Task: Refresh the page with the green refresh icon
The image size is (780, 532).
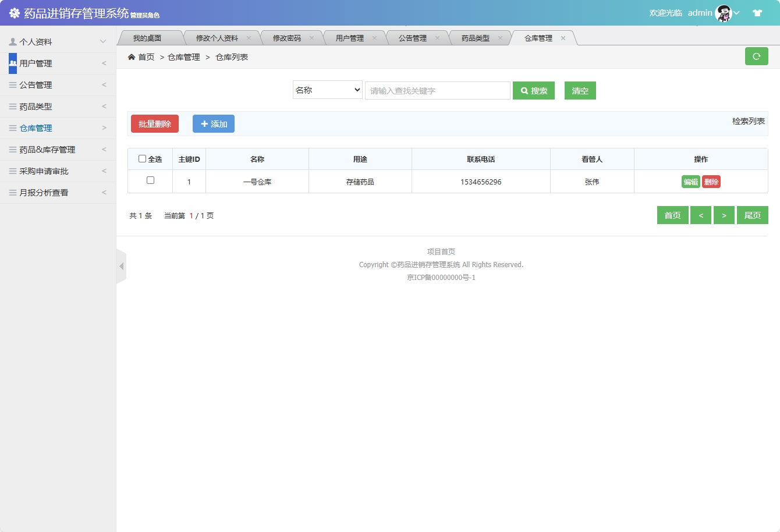Action: [x=757, y=56]
